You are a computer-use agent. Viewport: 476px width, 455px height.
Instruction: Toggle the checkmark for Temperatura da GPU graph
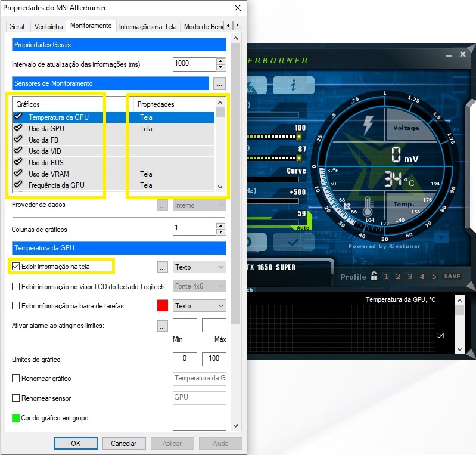18,117
